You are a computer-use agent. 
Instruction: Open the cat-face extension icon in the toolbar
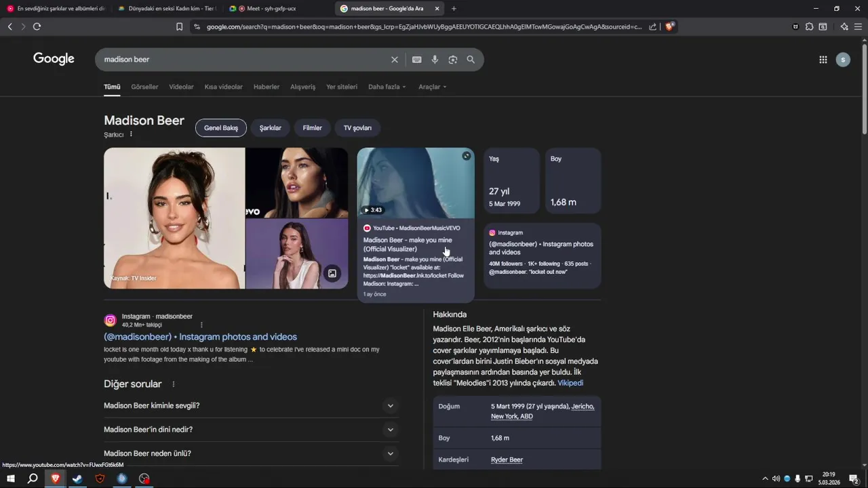795,26
